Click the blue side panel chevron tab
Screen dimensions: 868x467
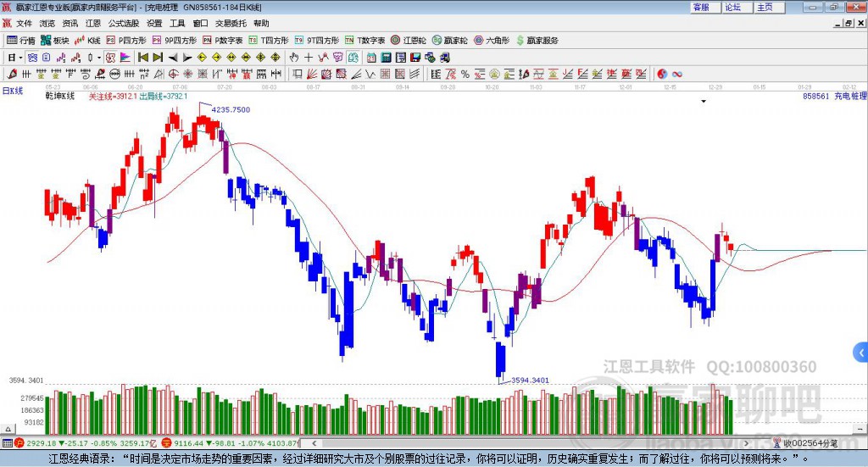[x=861, y=353]
